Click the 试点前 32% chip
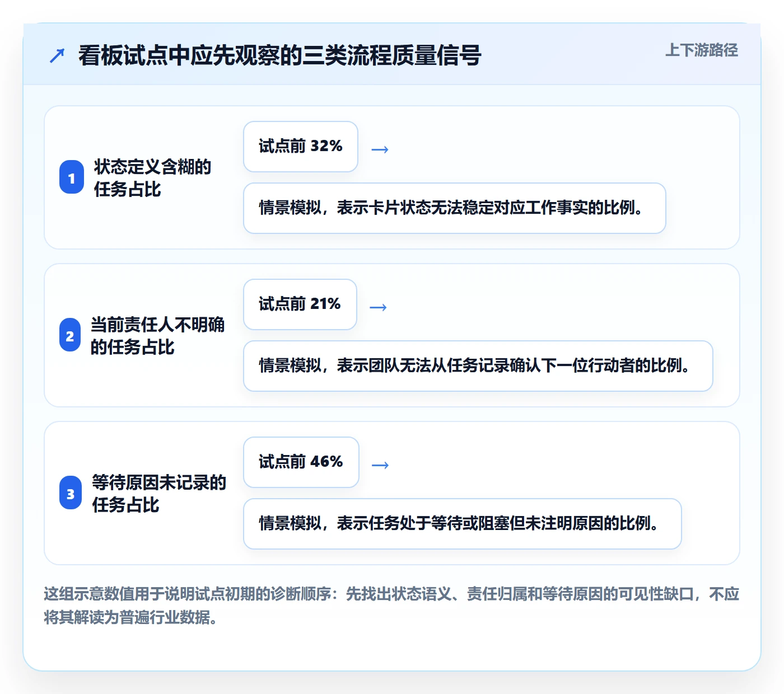 (301, 147)
